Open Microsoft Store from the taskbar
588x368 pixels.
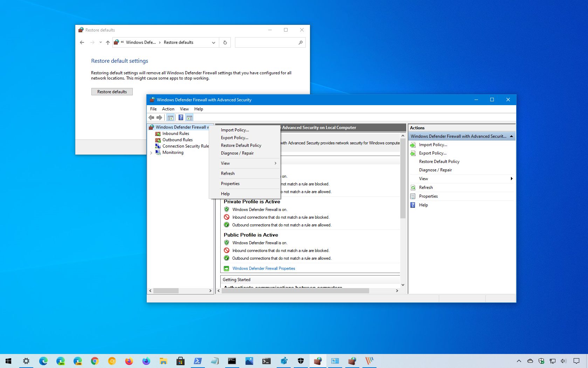180,361
